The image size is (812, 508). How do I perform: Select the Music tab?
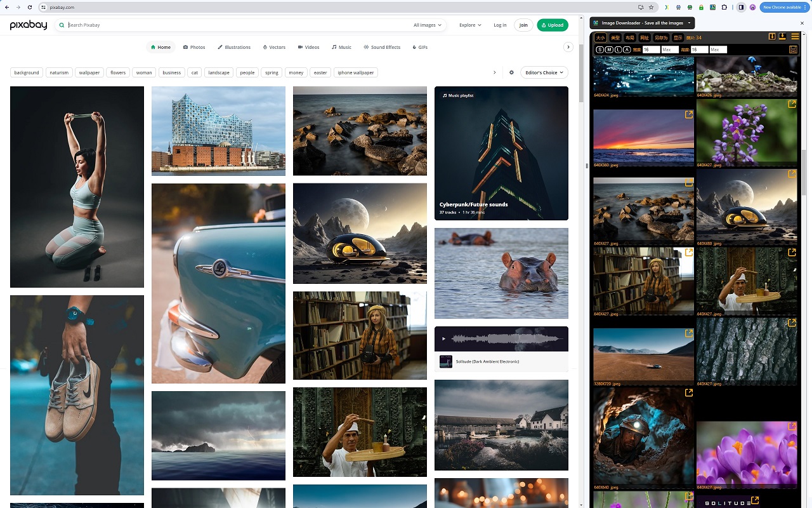[x=341, y=47]
